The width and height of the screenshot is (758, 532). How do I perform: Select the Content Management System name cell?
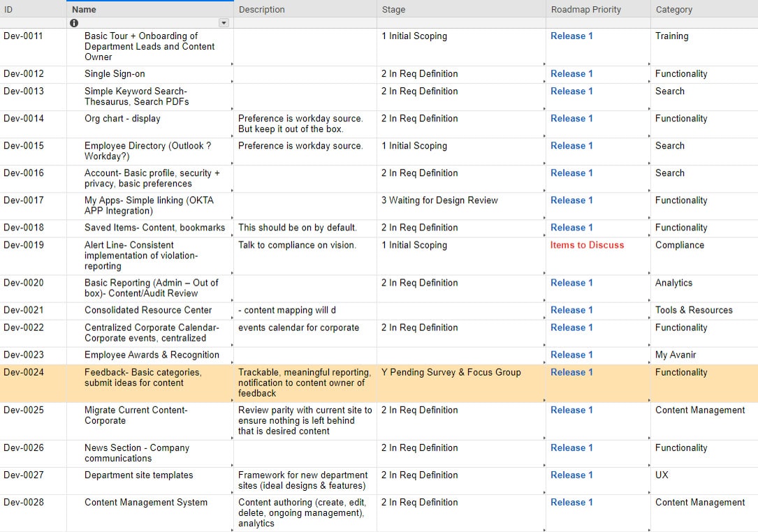[150, 513]
